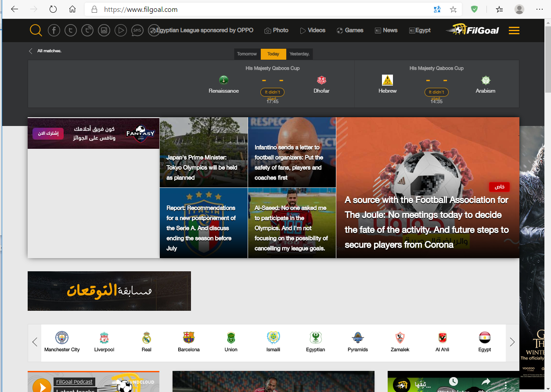Open the green shield extension icon
The image size is (551, 392).
coord(474,9)
